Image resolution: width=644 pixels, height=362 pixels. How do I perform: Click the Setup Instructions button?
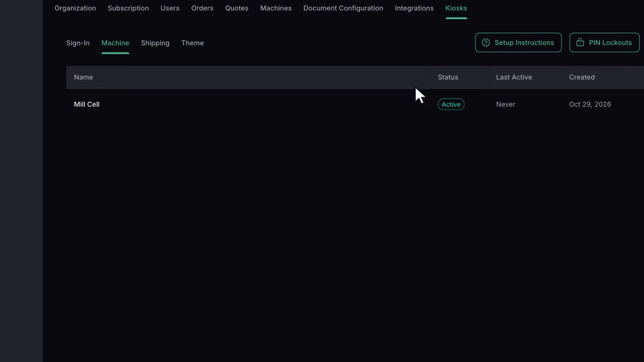click(x=518, y=43)
